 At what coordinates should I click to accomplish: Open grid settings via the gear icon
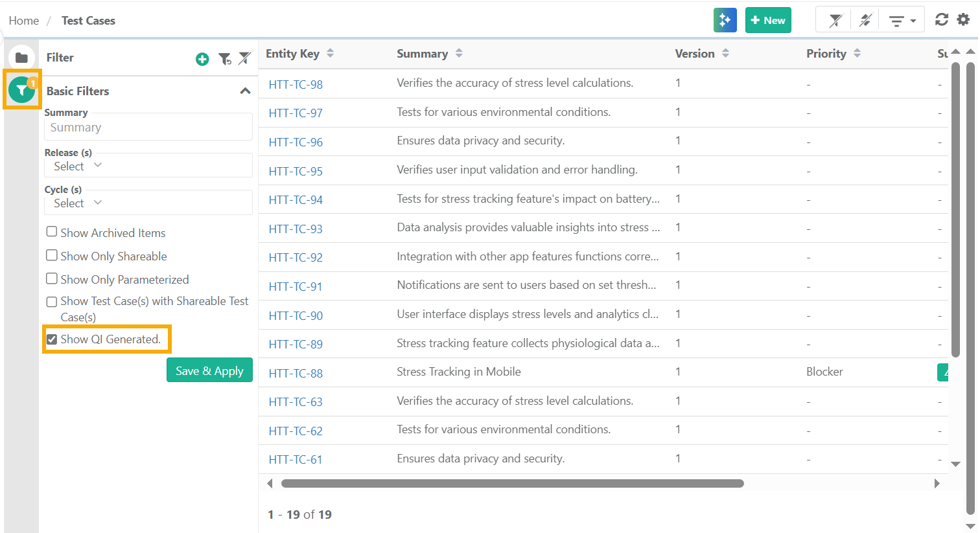pyautogui.click(x=964, y=20)
